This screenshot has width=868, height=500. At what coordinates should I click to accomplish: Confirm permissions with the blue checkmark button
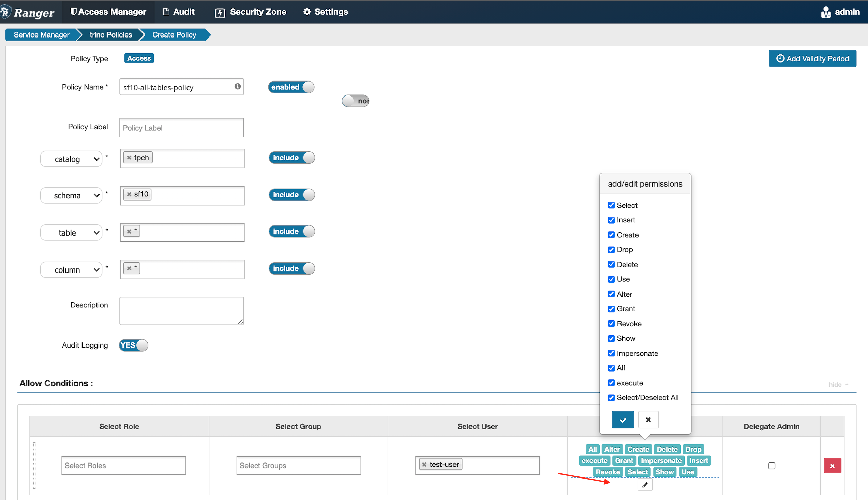coord(623,420)
